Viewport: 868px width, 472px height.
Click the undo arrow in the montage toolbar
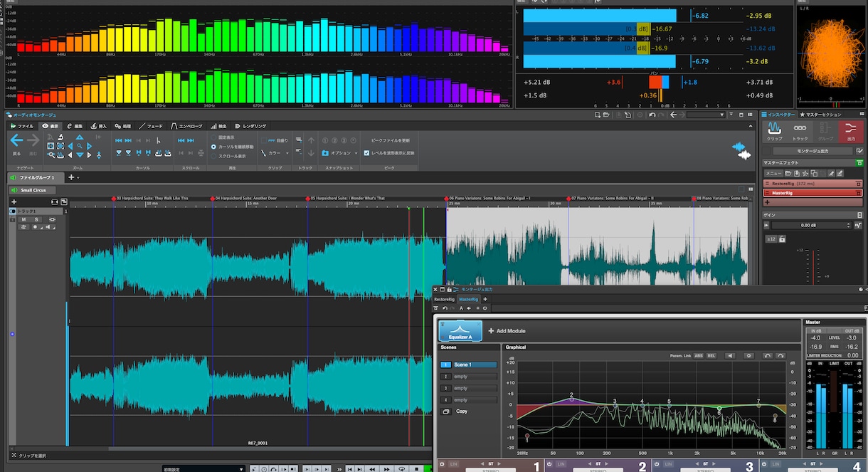(x=652, y=115)
